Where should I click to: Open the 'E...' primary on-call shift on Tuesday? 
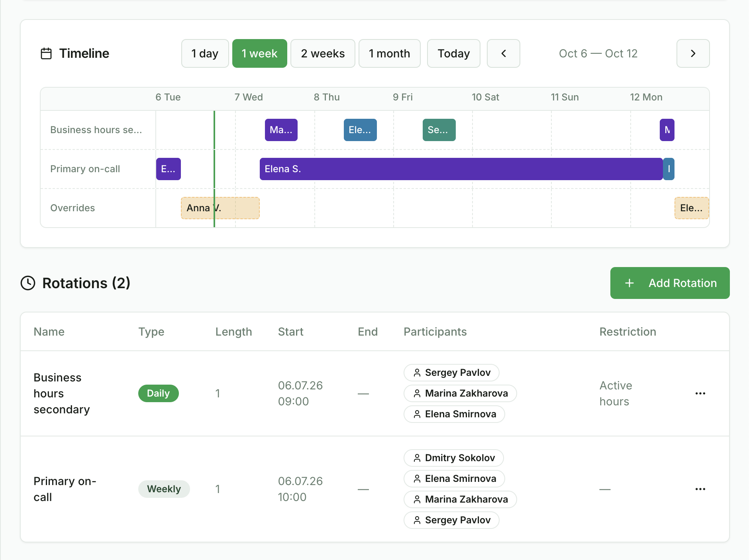pos(168,169)
